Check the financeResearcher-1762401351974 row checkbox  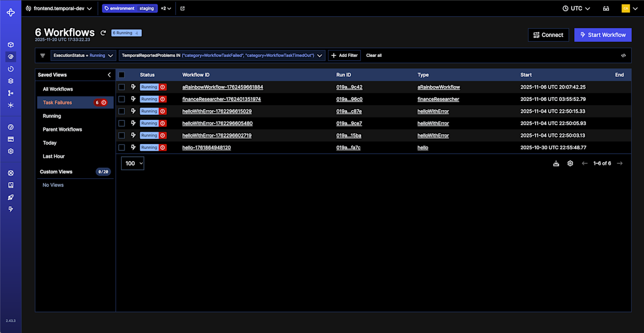[122, 99]
